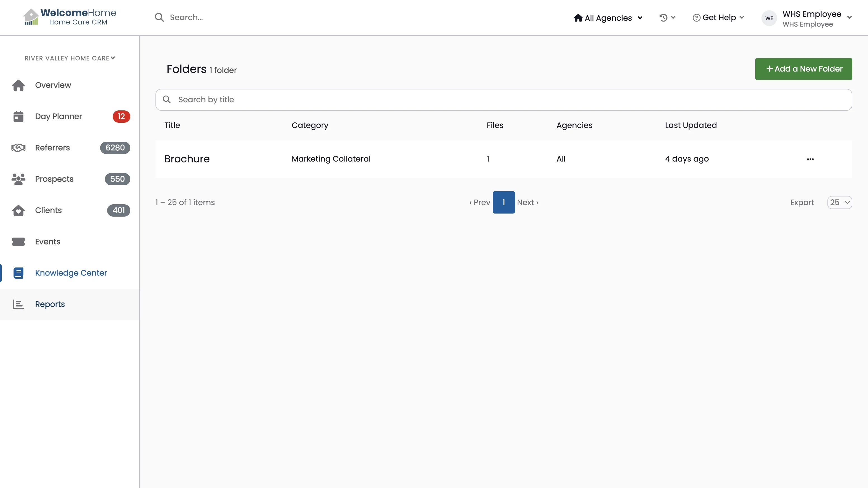Click Add a New Folder button
This screenshot has width=868, height=488.
(803, 69)
